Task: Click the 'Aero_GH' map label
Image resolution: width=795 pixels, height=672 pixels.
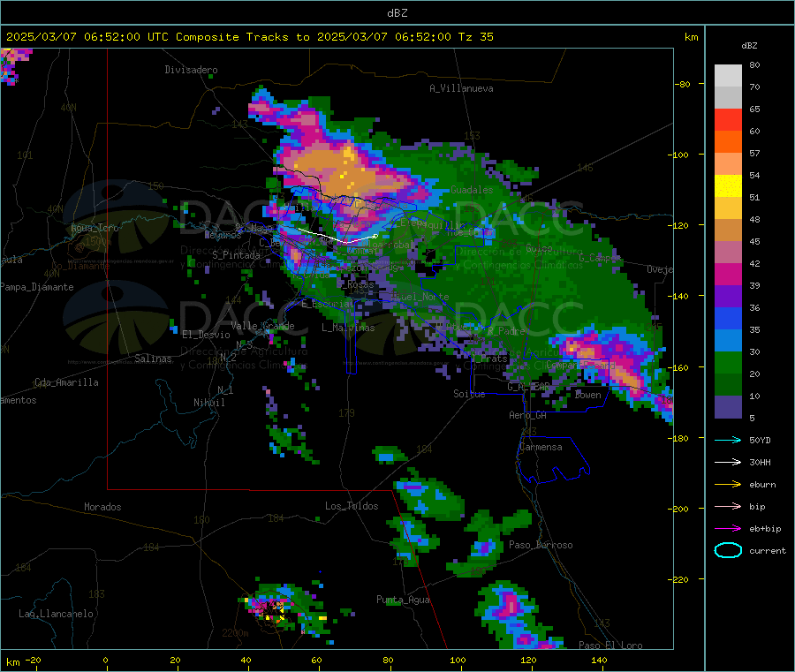Action: click(x=528, y=415)
